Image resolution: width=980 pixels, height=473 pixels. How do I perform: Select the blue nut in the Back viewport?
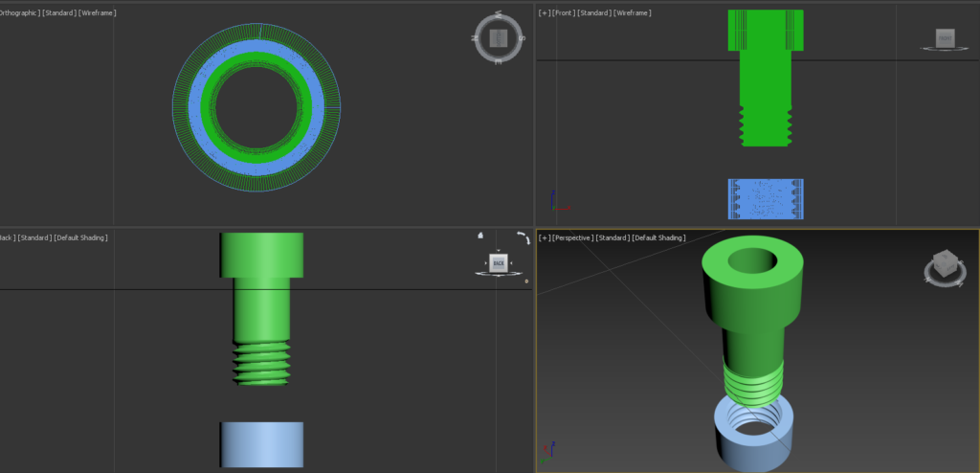(261, 445)
